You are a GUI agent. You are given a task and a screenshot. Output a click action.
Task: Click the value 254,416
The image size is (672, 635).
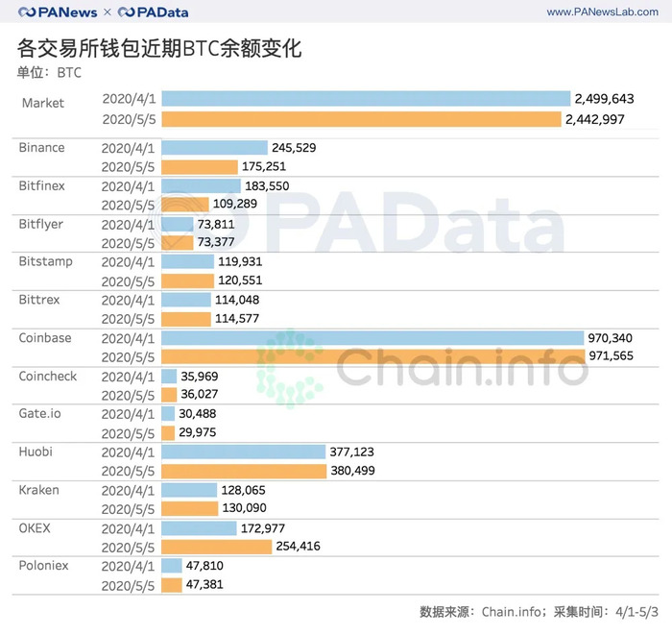coord(298,546)
